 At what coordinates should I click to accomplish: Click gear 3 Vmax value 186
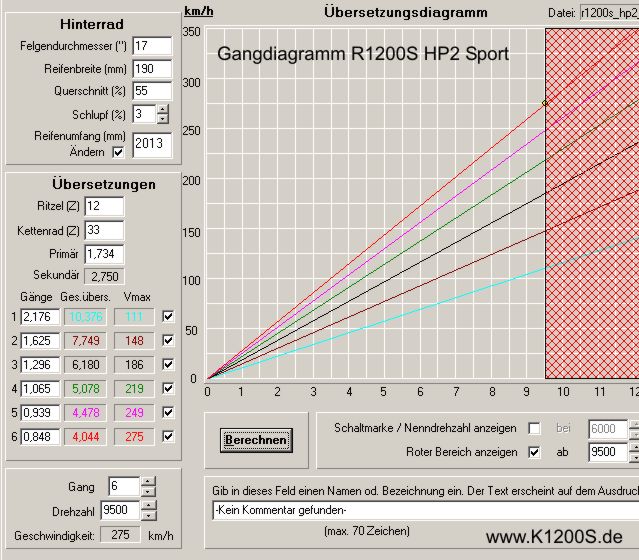(134, 365)
